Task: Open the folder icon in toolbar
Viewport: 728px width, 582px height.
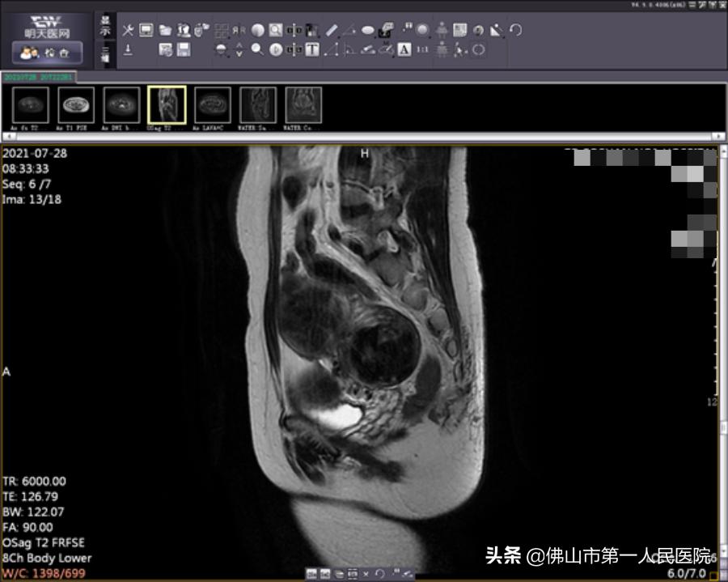Action: coord(165,30)
